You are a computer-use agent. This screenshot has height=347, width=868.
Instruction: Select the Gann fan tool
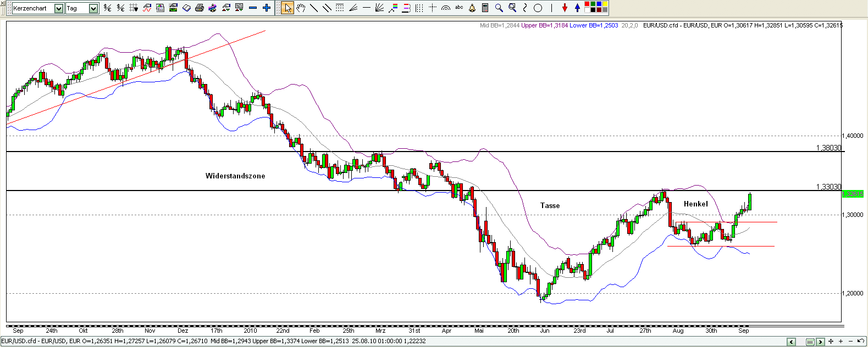(x=380, y=8)
